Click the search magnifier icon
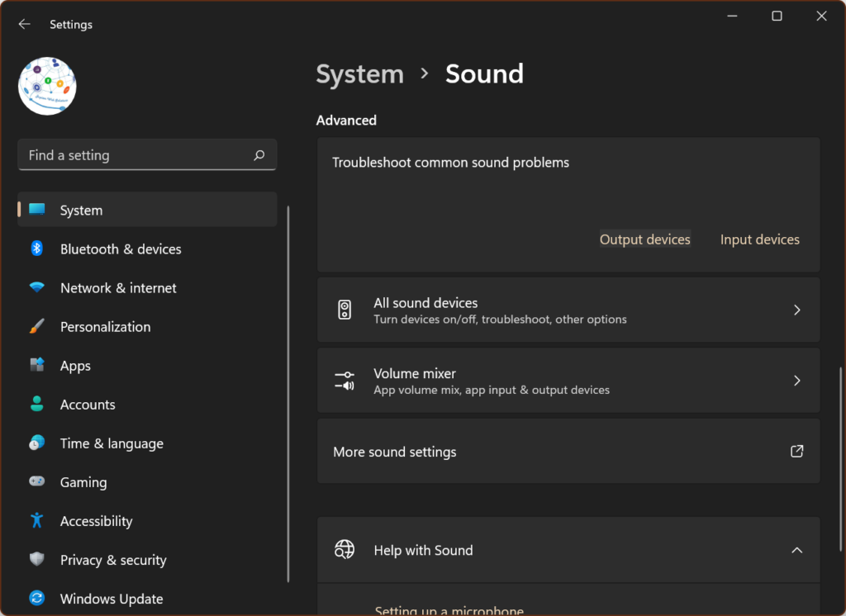The image size is (846, 616). 259,155
